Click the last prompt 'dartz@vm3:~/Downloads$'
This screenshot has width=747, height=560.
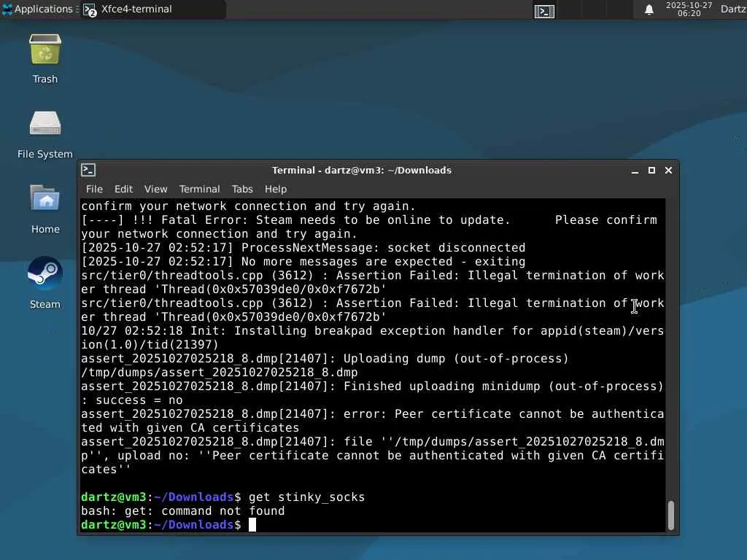[161, 525]
